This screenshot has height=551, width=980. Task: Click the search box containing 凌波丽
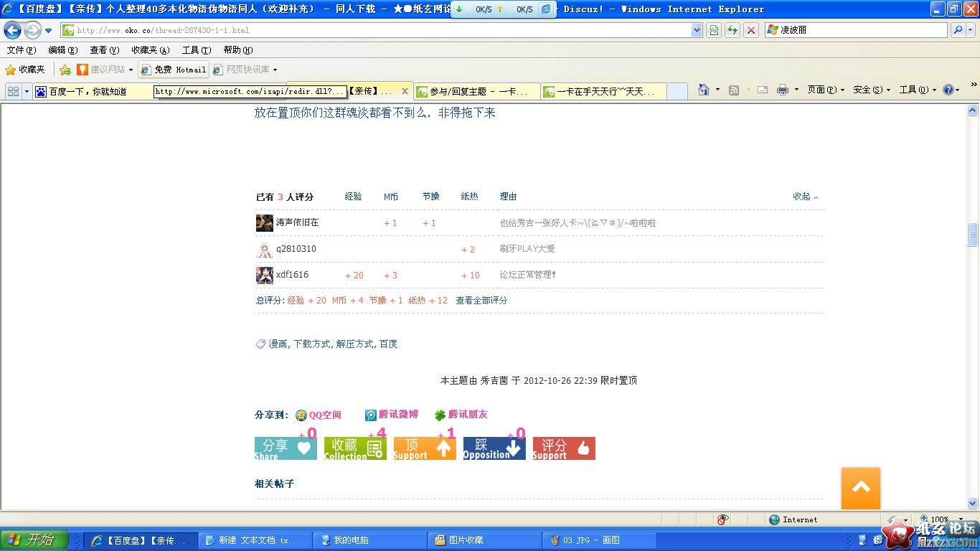(861, 30)
